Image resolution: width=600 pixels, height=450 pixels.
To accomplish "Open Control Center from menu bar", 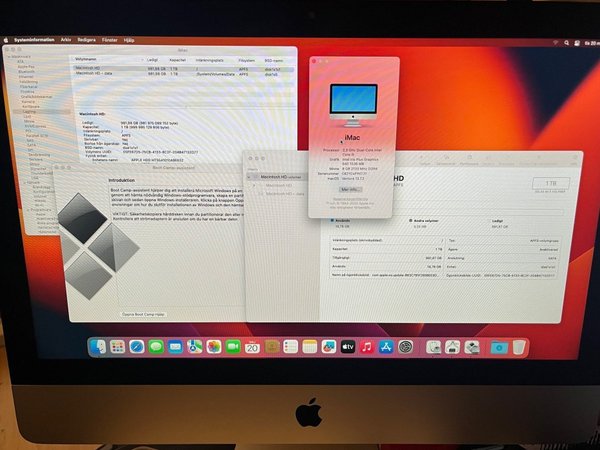I will coord(577,43).
